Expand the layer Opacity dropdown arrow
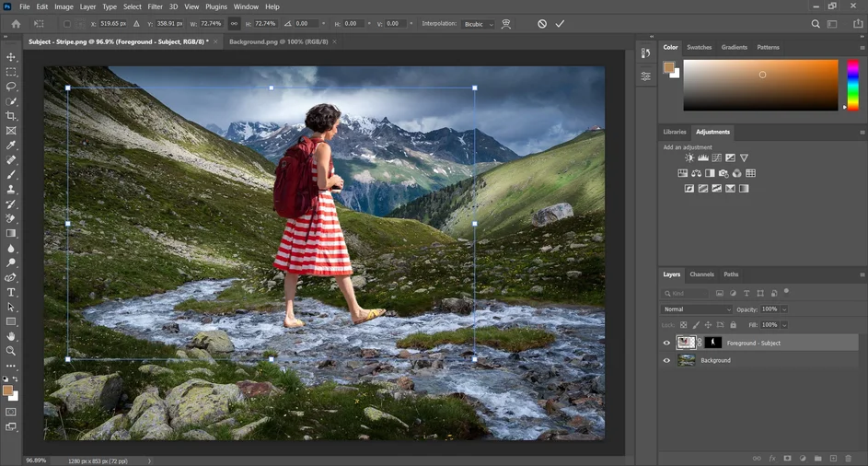This screenshot has width=868, height=466. click(x=784, y=309)
